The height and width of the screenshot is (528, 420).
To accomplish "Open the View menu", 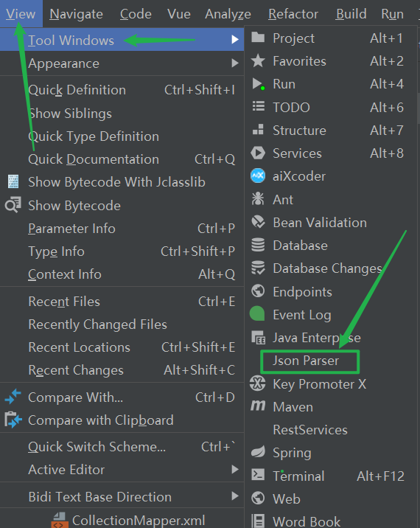I will 21,14.
